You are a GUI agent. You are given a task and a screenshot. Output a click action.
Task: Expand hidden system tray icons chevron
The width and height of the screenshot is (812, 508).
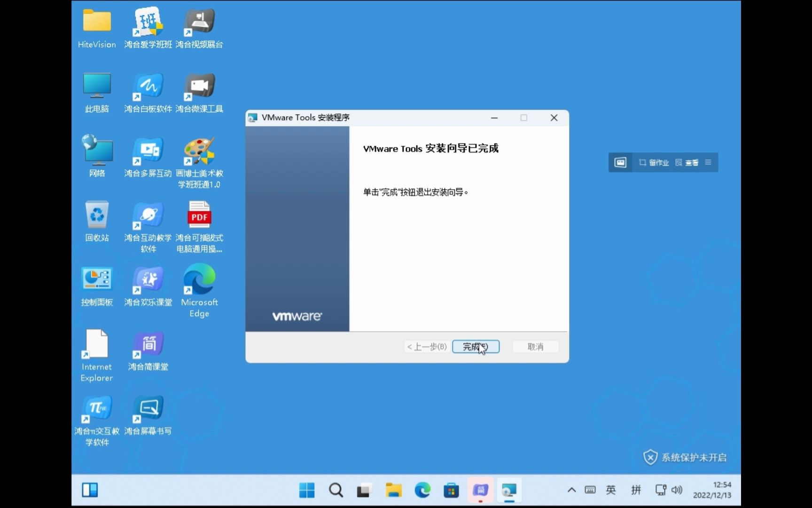click(571, 490)
